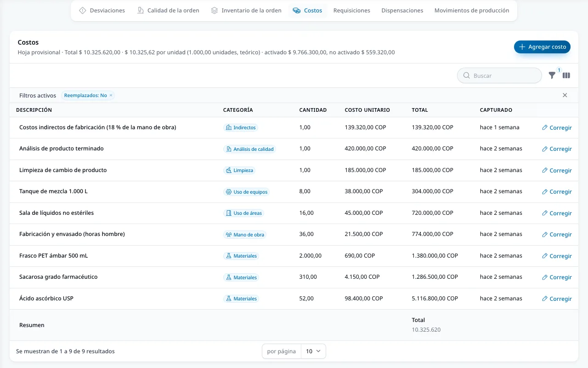Toggle the column visibility icon
This screenshot has height=368, width=588.
pos(566,75)
